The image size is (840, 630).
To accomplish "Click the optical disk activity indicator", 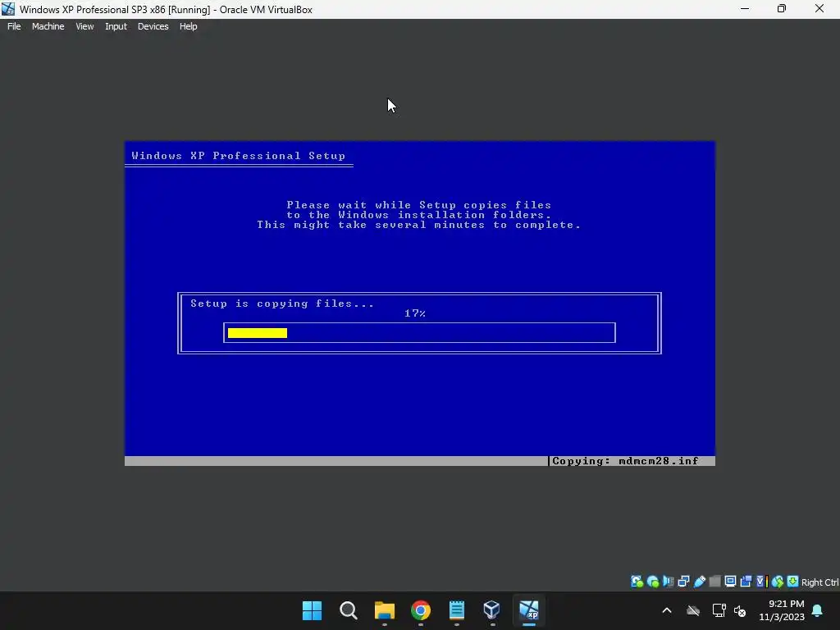I will click(x=652, y=582).
